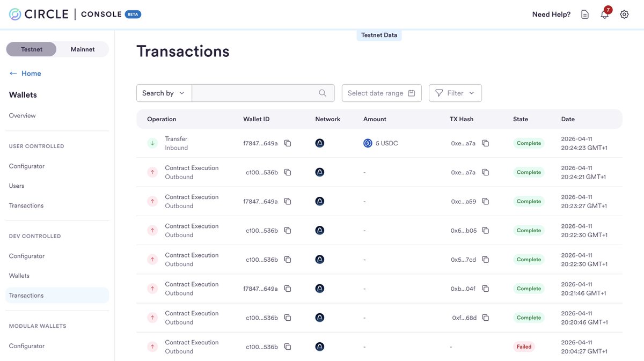Open the console settings gear
644x361 pixels.
coord(623,13)
